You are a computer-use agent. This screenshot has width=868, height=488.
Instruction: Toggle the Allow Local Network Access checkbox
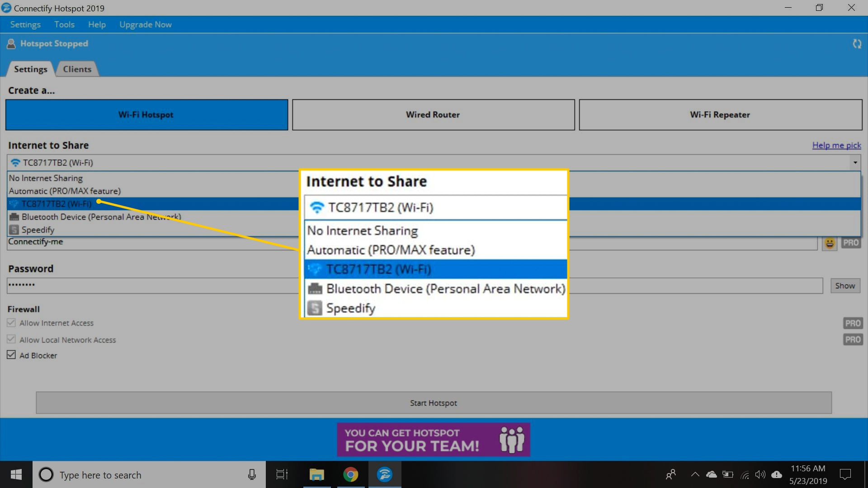click(11, 339)
